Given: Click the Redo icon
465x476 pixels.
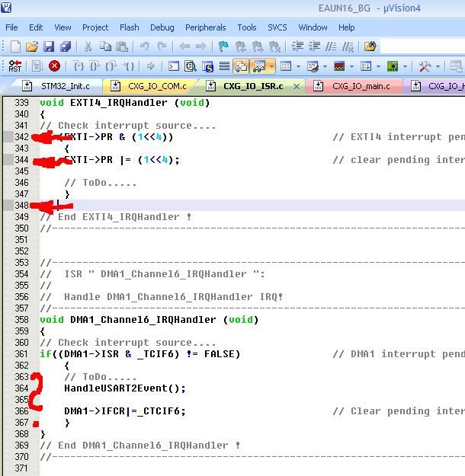Looking at the screenshot, I should click(162, 46).
